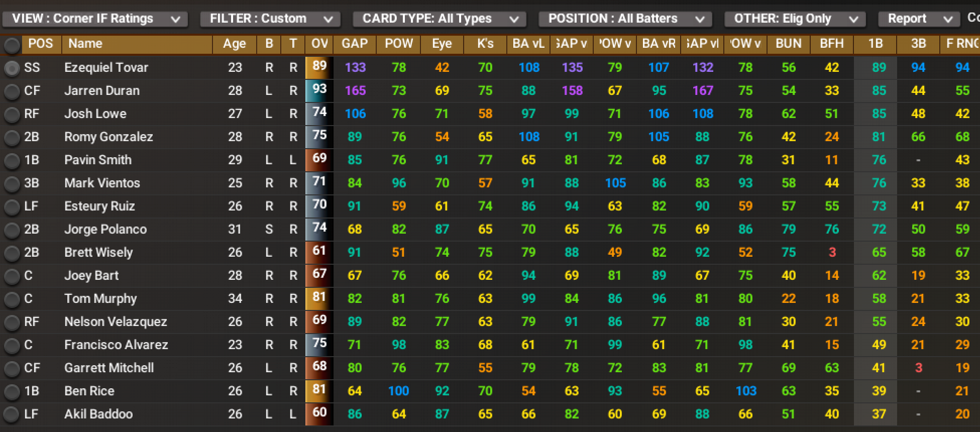
Task: Open the VIEW: Corner IF Ratings dropdown
Action: (95, 19)
